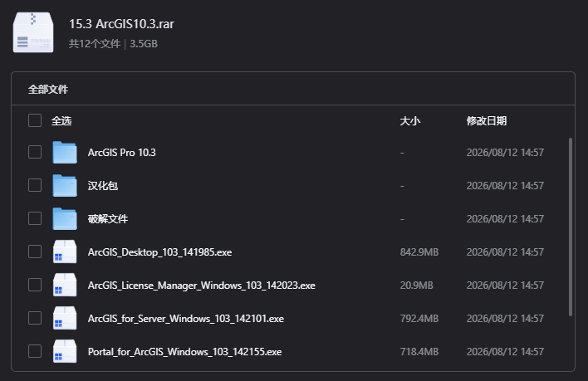Image resolution: width=588 pixels, height=381 pixels.
Task: Click the archive title 15.3 ArcGIS10.3.rar
Action: pyautogui.click(x=121, y=24)
